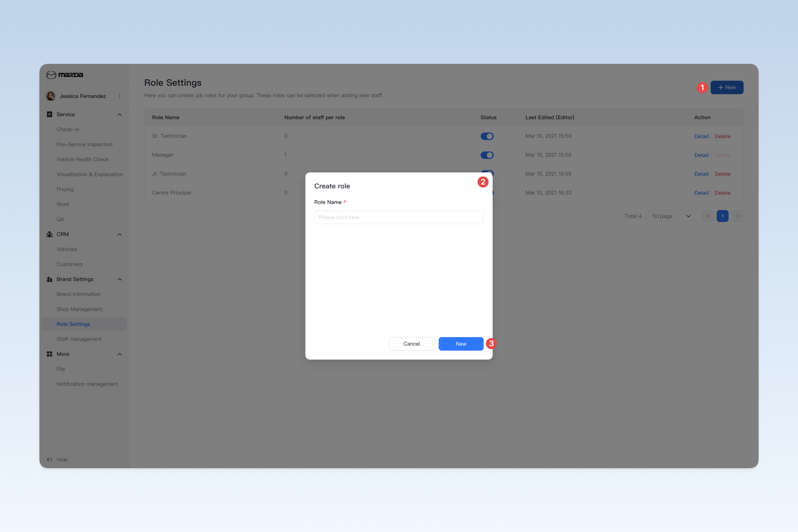Image resolution: width=798 pixels, height=532 pixels.
Task: Open the Check-in menu item
Action: click(x=68, y=129)
